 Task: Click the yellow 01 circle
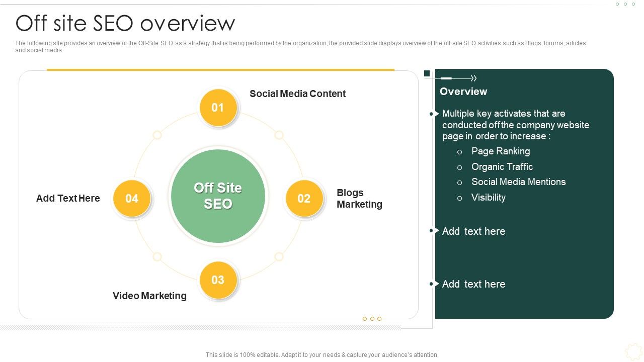218,108
